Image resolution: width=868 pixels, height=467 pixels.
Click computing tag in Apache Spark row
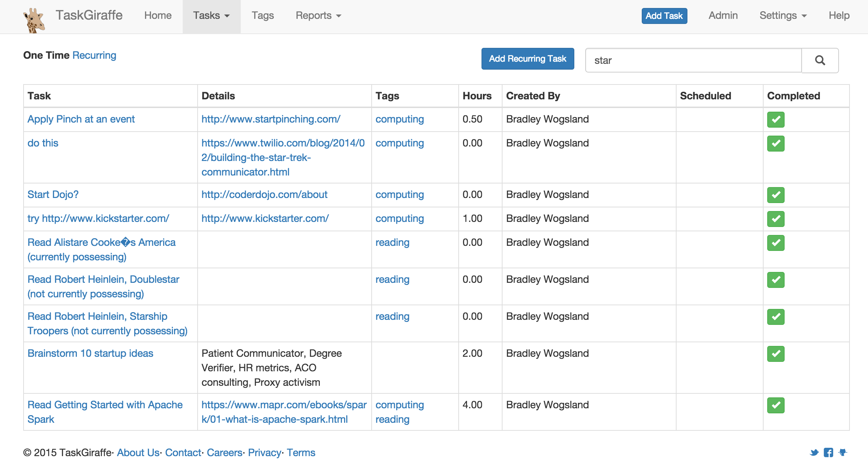(400, 405)
